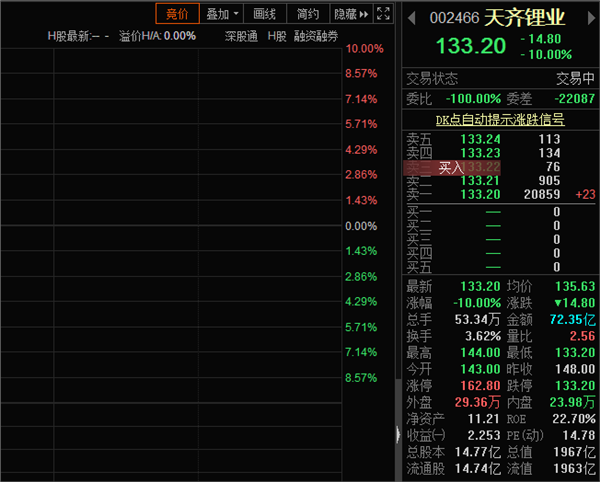Select the 竞价 auction tab
Image resolution: width=600 pixels, height=482 pixels.
click(x=177, y=14)
